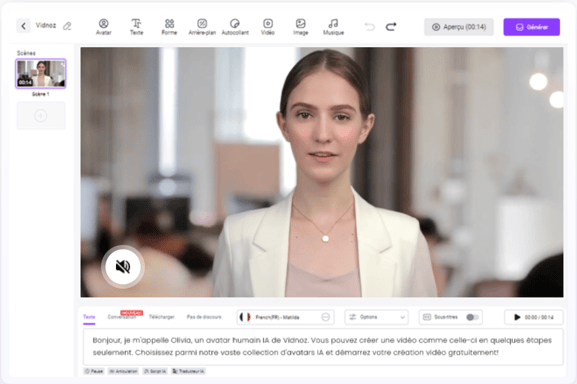Select the Texte tool
This screenshot has height=384, width=577.
(137, 27)
